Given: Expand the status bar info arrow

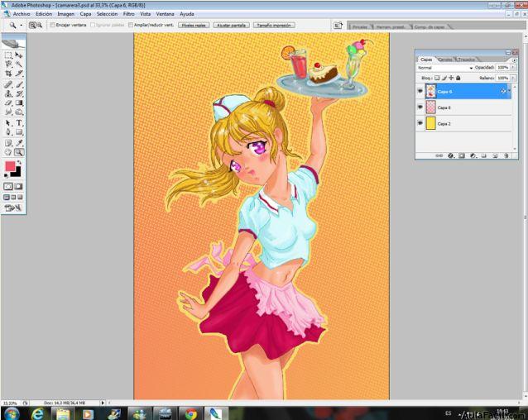Looking at the screenshot, I should [x=103, y=403].
